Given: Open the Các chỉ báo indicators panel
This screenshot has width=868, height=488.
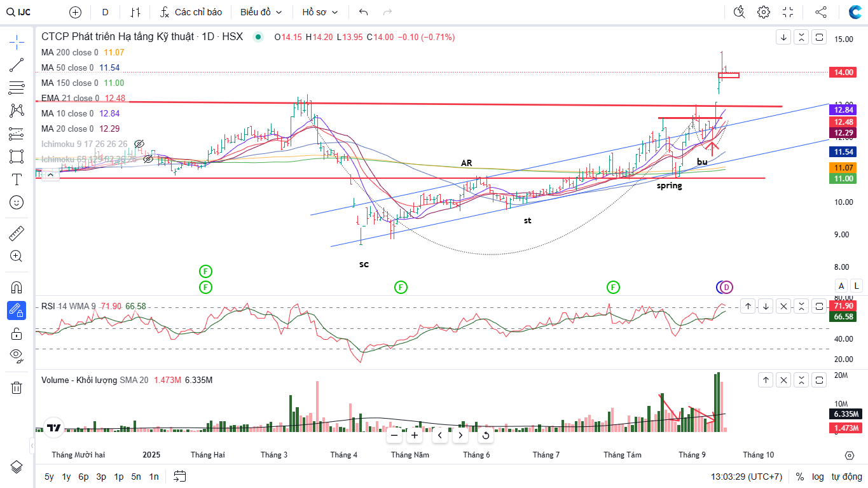Looking at the screenshot, I should coord(191,12).
